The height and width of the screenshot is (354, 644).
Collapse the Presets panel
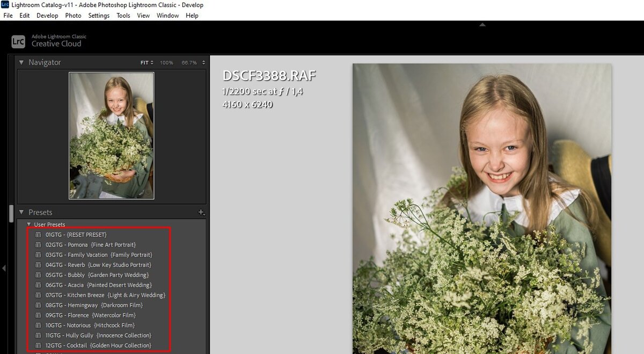(21, 212)
